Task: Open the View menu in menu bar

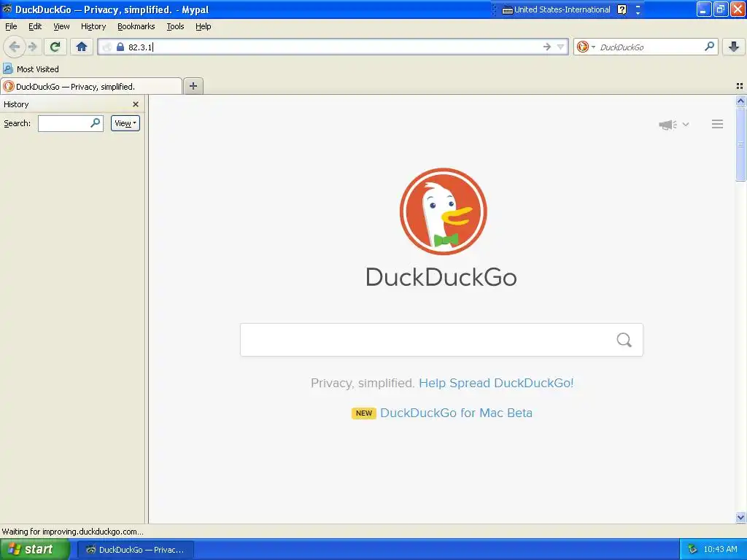Action: tap(61, 26)
